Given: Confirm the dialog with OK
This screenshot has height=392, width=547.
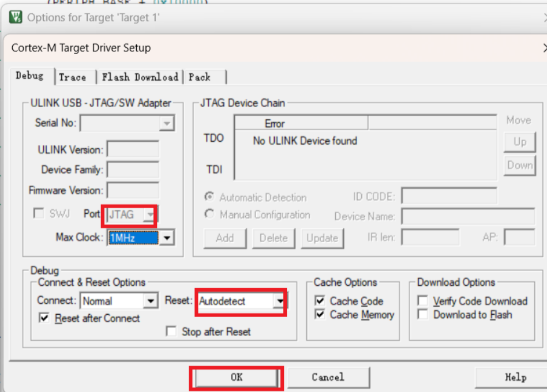Looking at the screenshot, I should (237, 378).
